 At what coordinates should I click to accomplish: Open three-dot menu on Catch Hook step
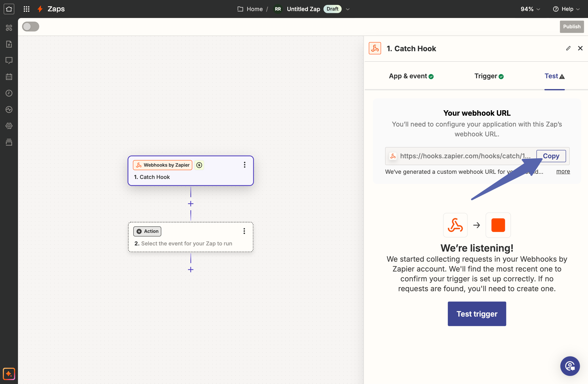[x=244, y=165]
